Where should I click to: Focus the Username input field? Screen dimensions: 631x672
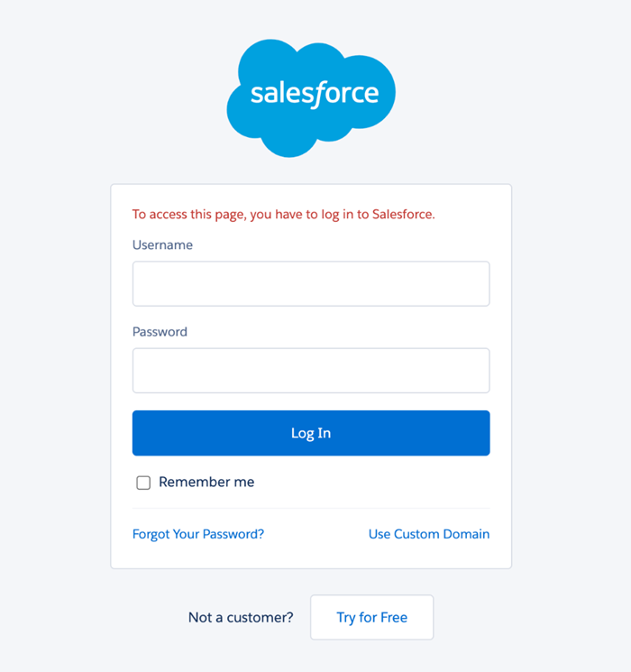pyautogui.click(x=311, y=284)
